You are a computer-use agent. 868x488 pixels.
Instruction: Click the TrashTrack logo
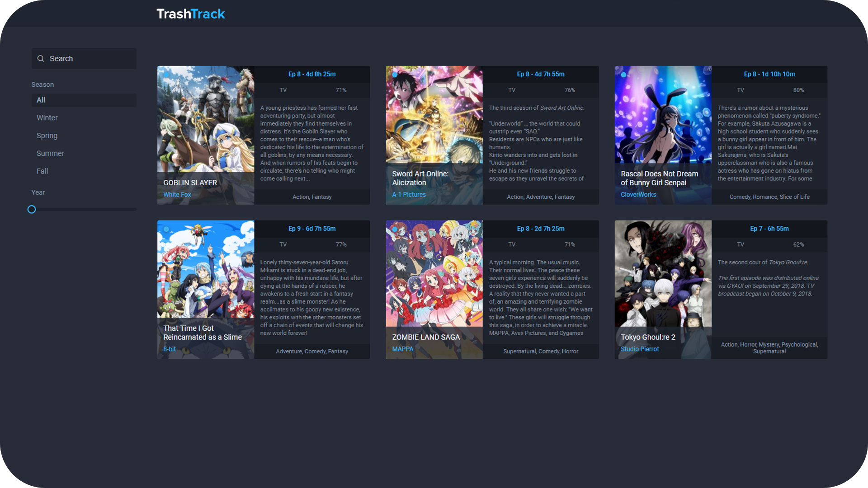click(x=190, y=14)
